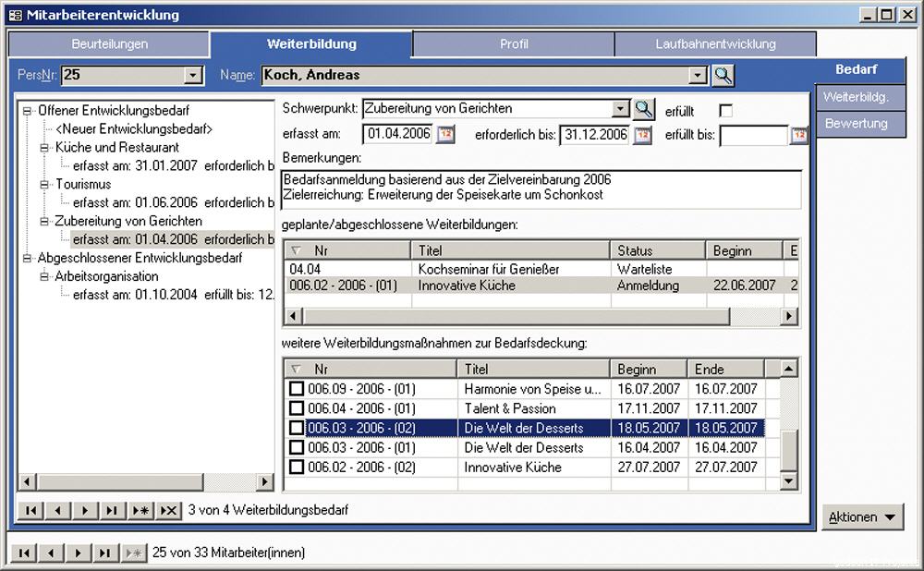
Task: Click the search magnifier beside the Name field
Action: click(723, 76)
